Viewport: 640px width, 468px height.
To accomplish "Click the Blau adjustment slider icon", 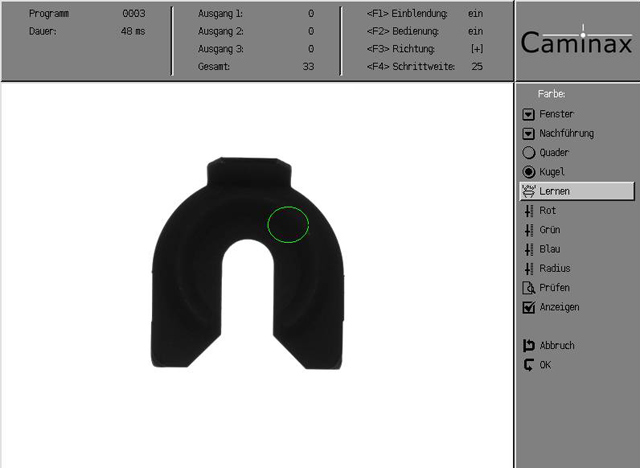I will pyautogui.click(x=529, y=249).
